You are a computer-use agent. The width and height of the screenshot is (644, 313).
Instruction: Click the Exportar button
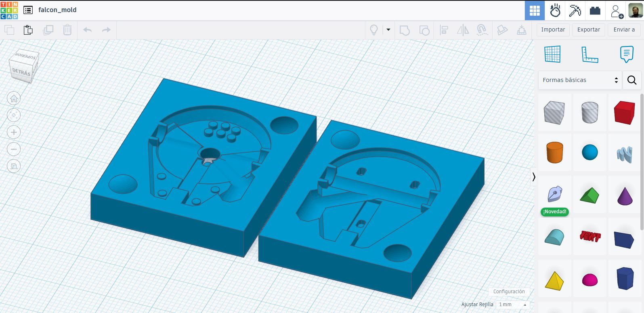pos(588,29)
